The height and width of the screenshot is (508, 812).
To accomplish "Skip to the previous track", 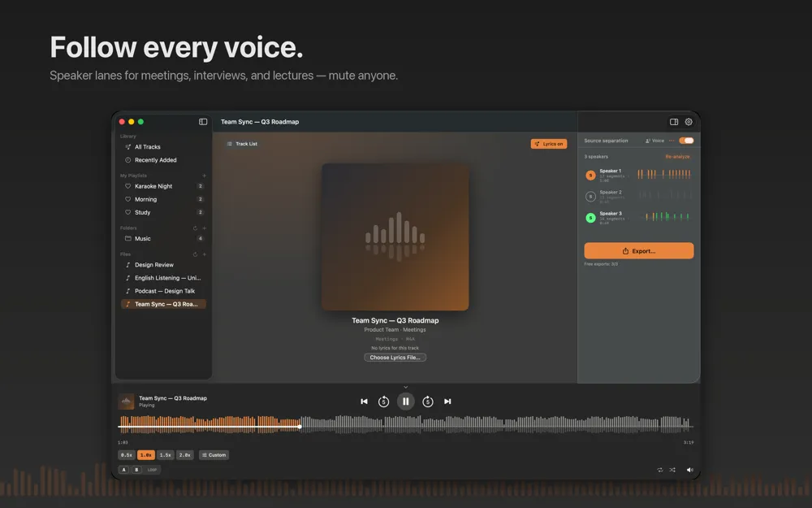I will point(364,402).
